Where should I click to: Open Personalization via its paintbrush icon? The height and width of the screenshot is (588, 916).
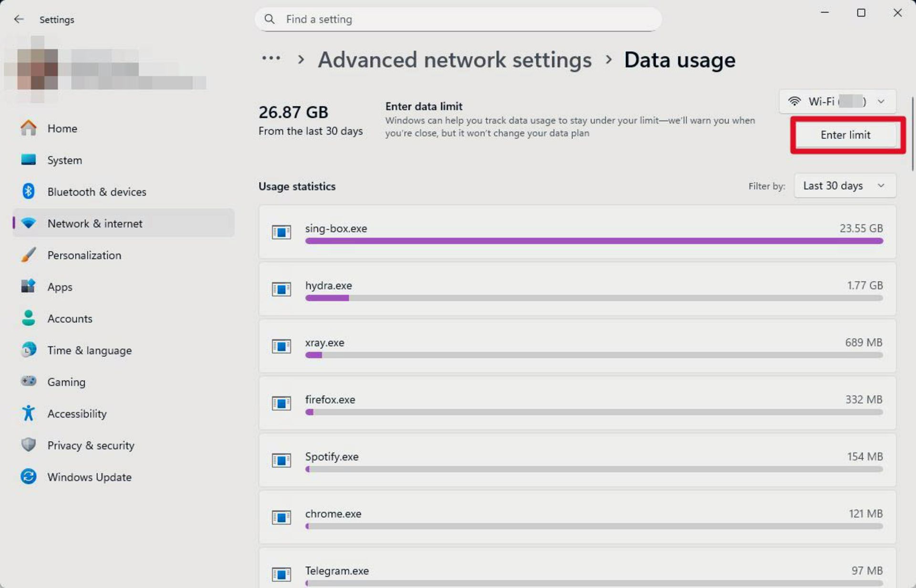[28, 255]
